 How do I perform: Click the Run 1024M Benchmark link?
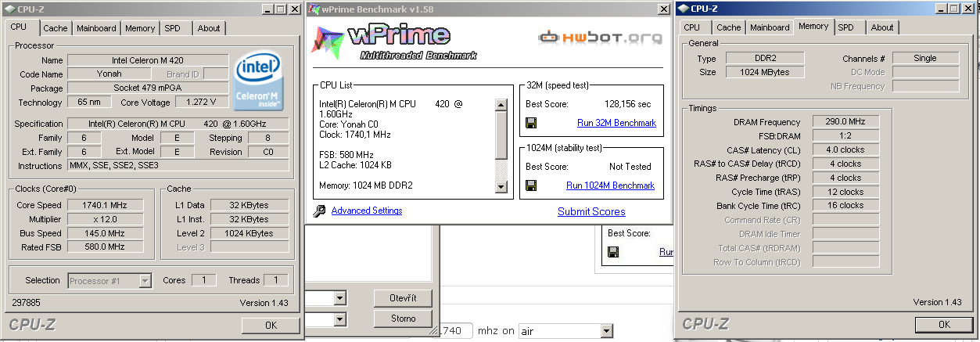point(610,185)
